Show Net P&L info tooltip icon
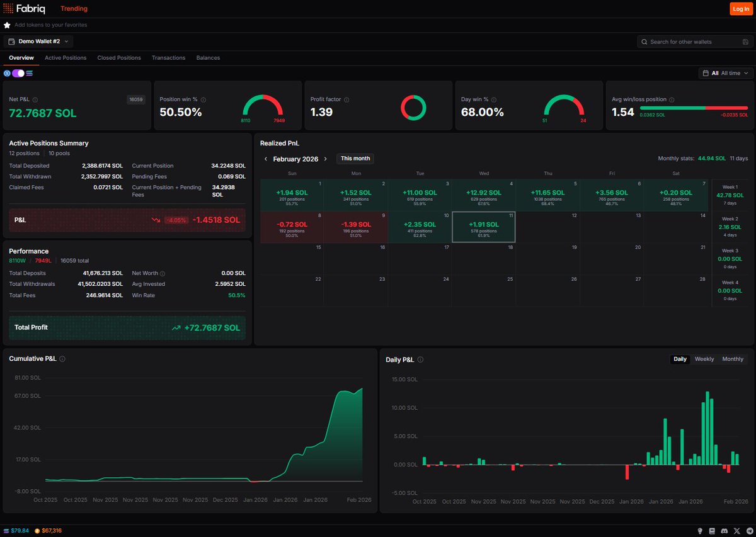The height and width of the screenshot is (537, 756). click(x=35, y=99)
